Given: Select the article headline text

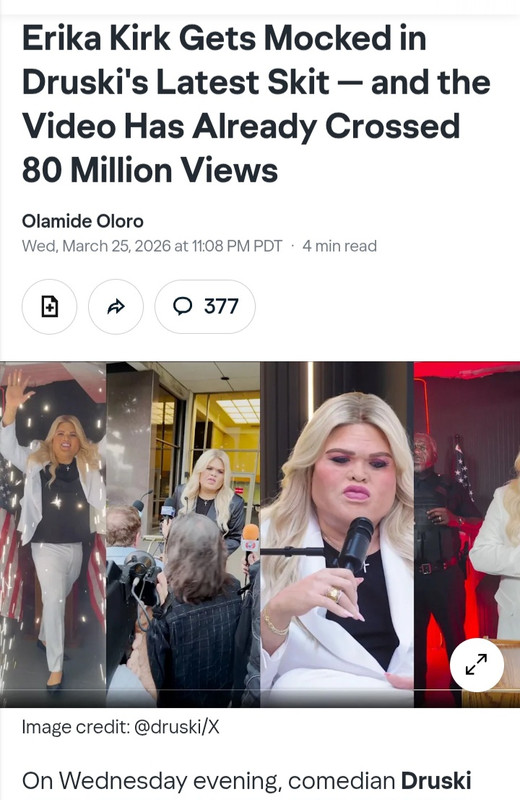Looking at the screenshot, I should click(x=256, y=104).
